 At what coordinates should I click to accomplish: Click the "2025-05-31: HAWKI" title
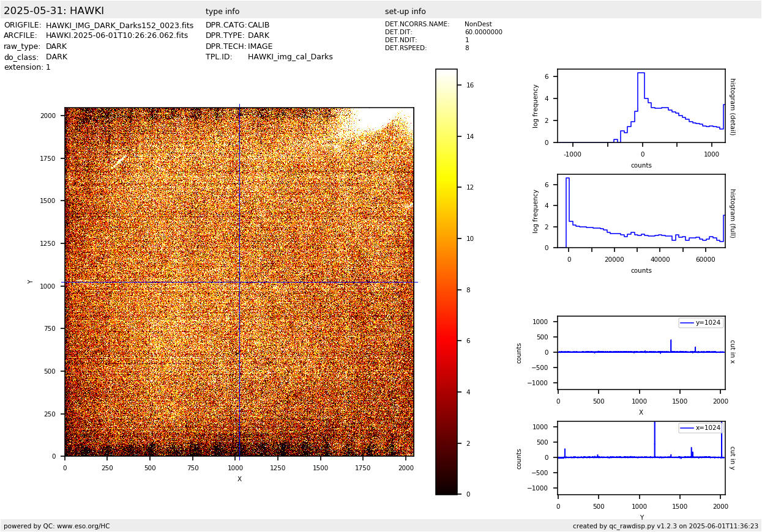(54, 11)
